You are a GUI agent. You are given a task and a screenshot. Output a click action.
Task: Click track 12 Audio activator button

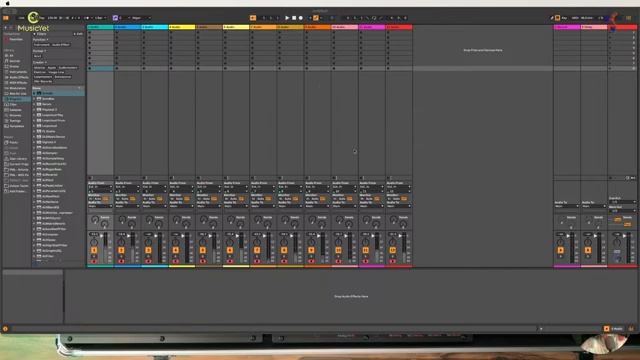pyautogui.click(x=393, y=250)
